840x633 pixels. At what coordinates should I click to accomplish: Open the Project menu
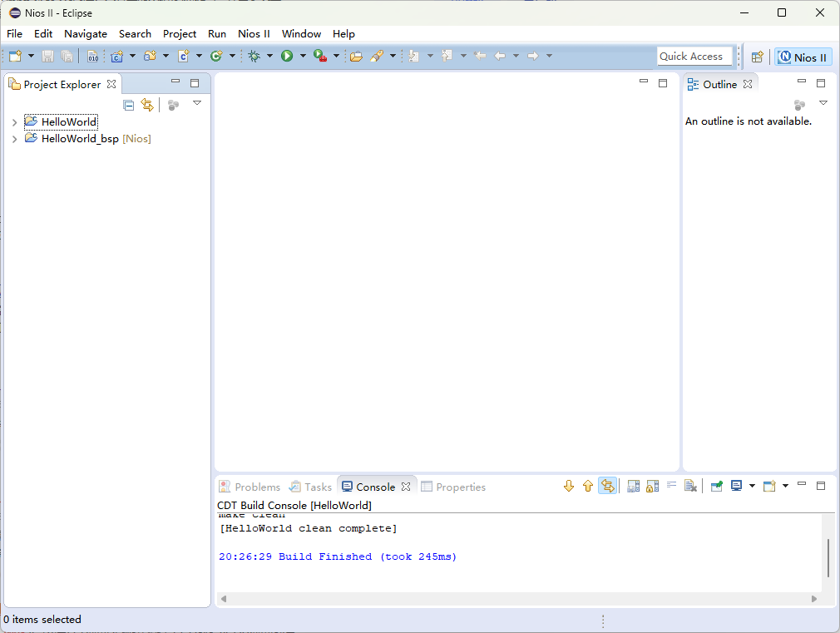pyautogui.click(x=180, y=34)
